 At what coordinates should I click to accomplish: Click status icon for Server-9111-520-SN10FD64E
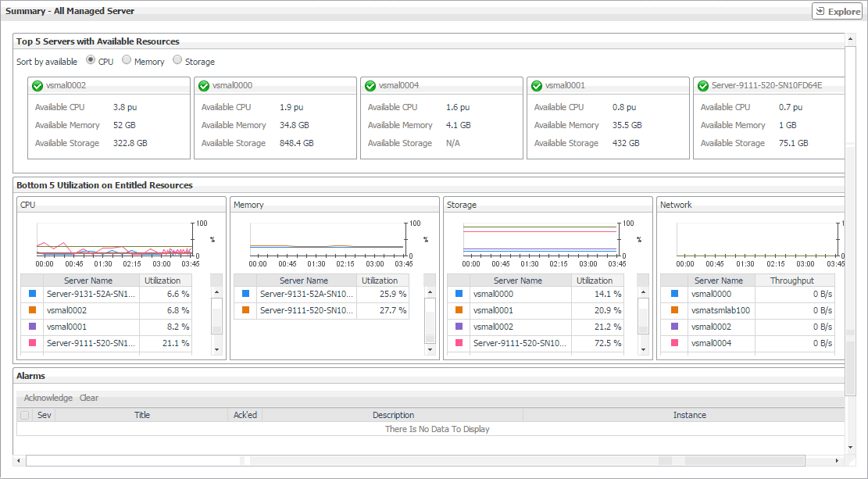point(703,86)
